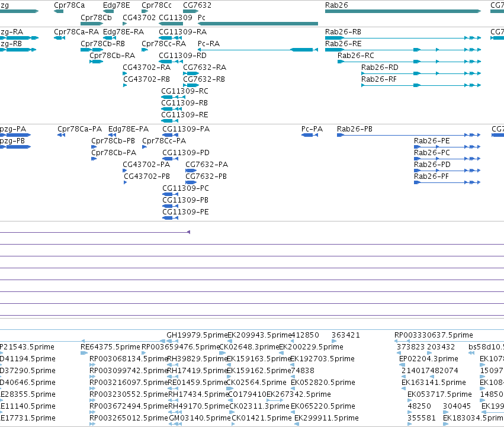This screenshot has height=427, width=504.
Task: Select the CG11309-RA transcript label
Action: point(182,32)
